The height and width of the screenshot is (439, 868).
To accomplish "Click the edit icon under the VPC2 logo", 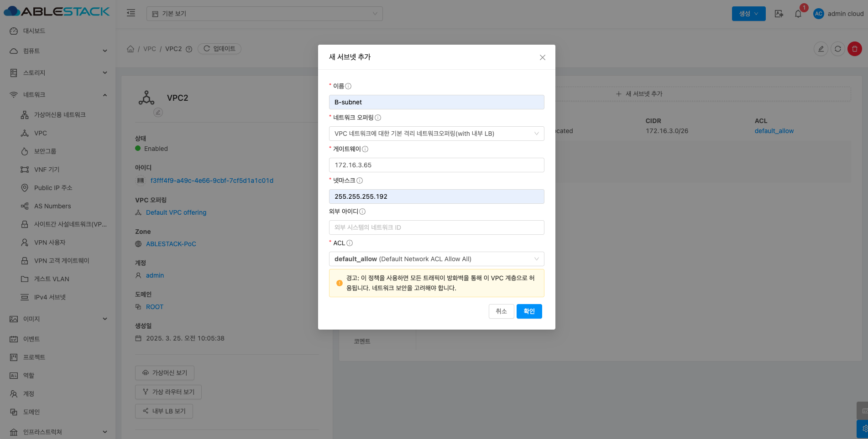I will (158, 112).
